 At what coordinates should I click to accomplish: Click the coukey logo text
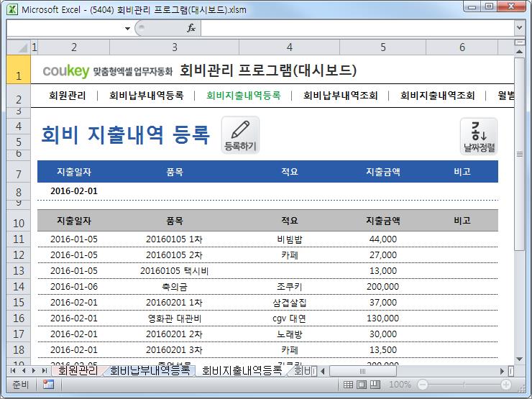point(66,71)
